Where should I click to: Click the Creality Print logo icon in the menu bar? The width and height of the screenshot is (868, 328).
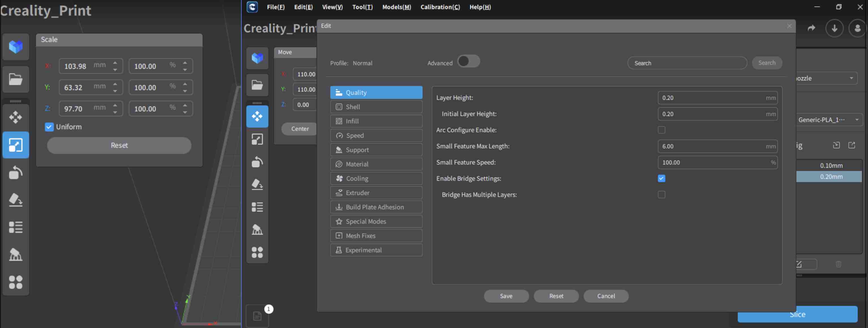pyautogui.click(x=252, y=7)
